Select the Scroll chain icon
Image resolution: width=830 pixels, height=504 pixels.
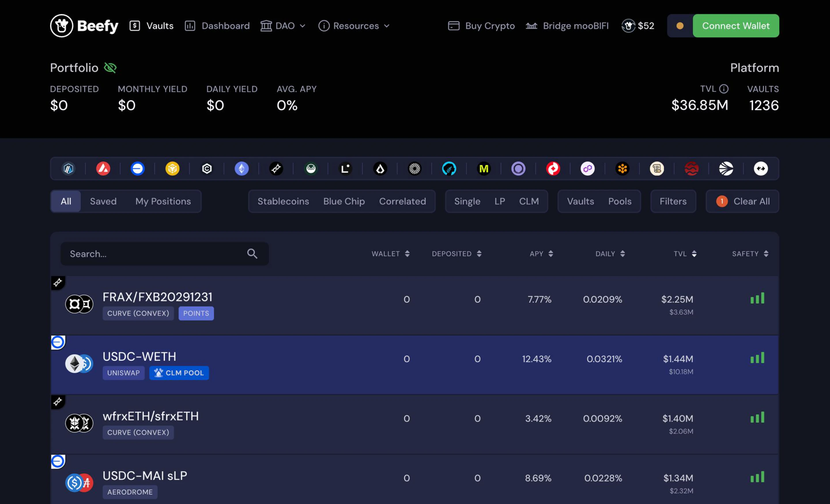[657, 168]
